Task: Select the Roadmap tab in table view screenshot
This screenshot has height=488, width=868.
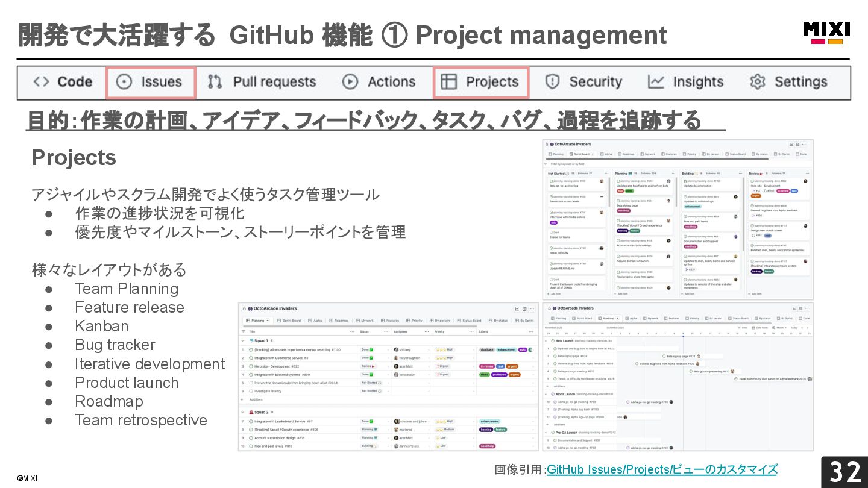Action: coord(339,321)
